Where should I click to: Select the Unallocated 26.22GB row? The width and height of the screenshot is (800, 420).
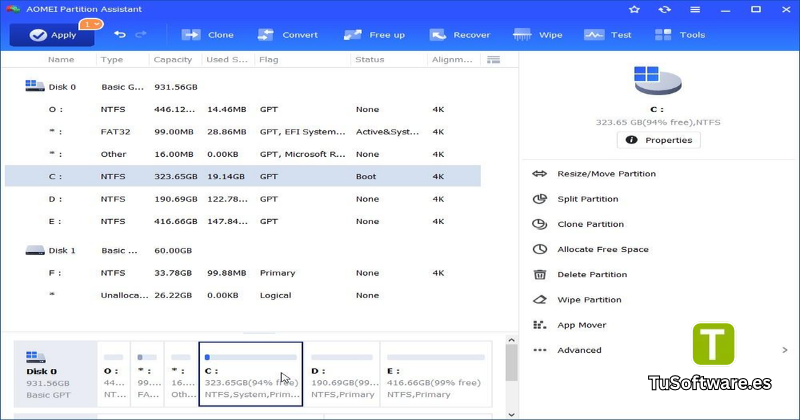point(243,295)
